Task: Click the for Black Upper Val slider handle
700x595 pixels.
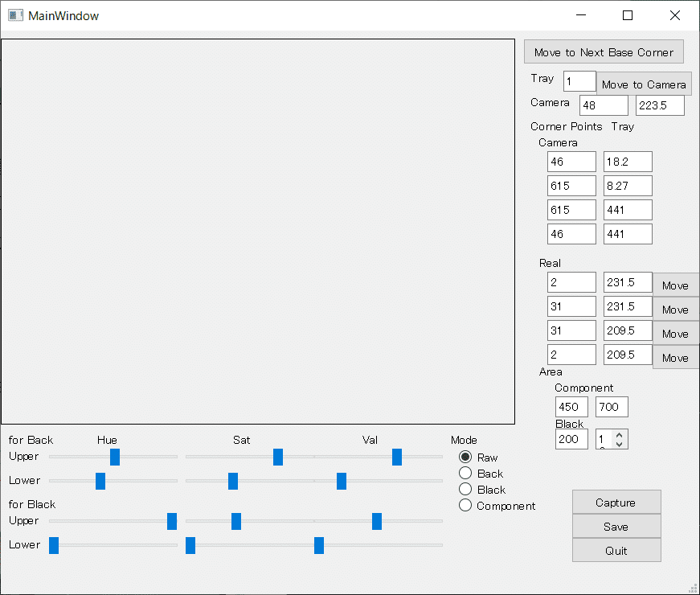Action: pyautogui.click(x=377, y=521)
